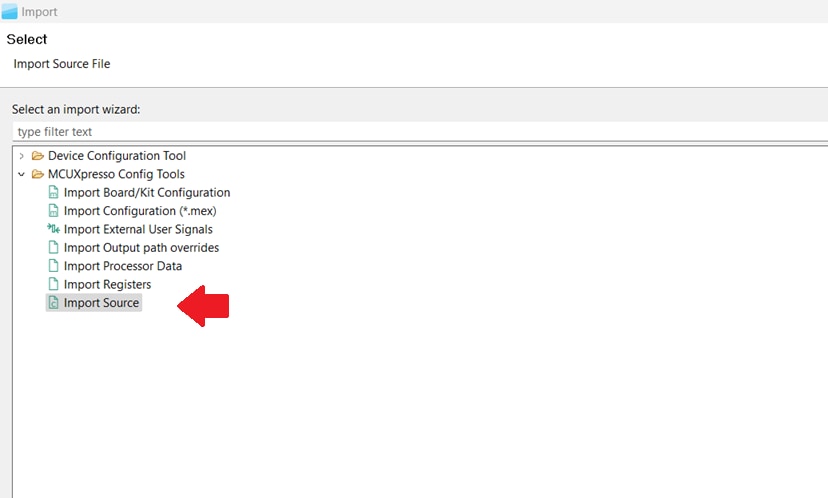Select 'Import Registers' wizard entry

(107, 285)
